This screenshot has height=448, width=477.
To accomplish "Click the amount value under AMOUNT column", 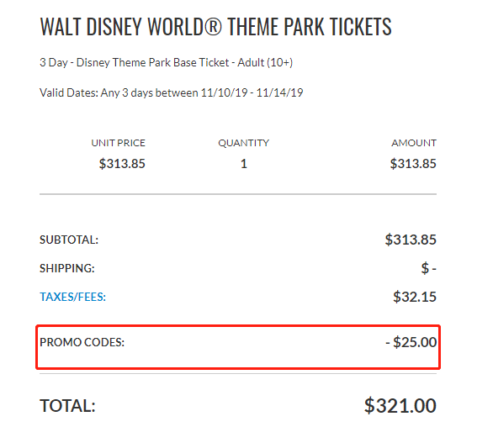I will (x=413, y=164).
